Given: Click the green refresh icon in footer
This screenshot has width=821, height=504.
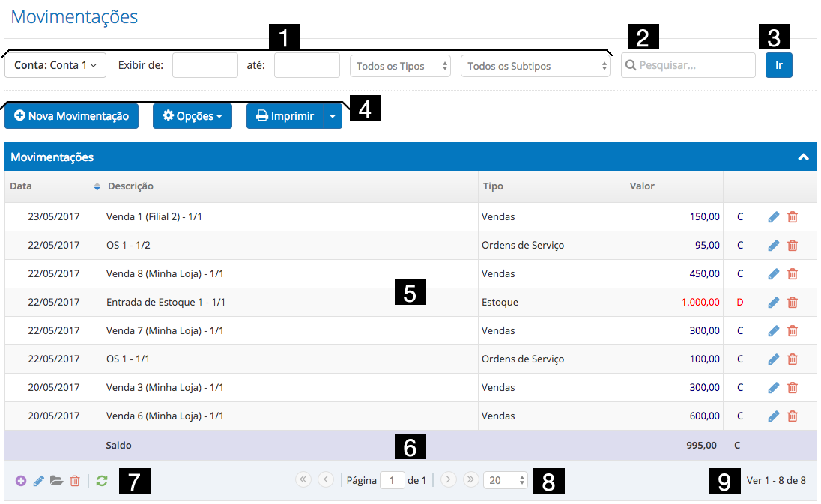Looking at the screenshot, I should [x=102, y=481].
